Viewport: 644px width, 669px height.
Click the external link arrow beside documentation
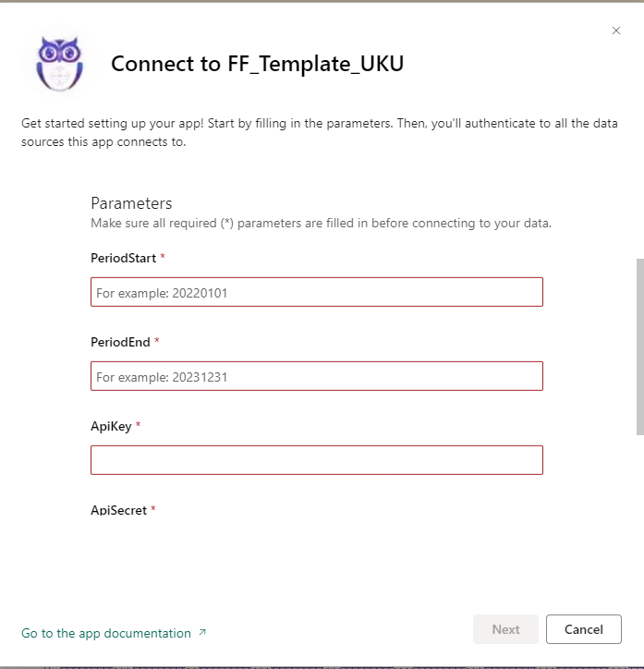(202, 633)
